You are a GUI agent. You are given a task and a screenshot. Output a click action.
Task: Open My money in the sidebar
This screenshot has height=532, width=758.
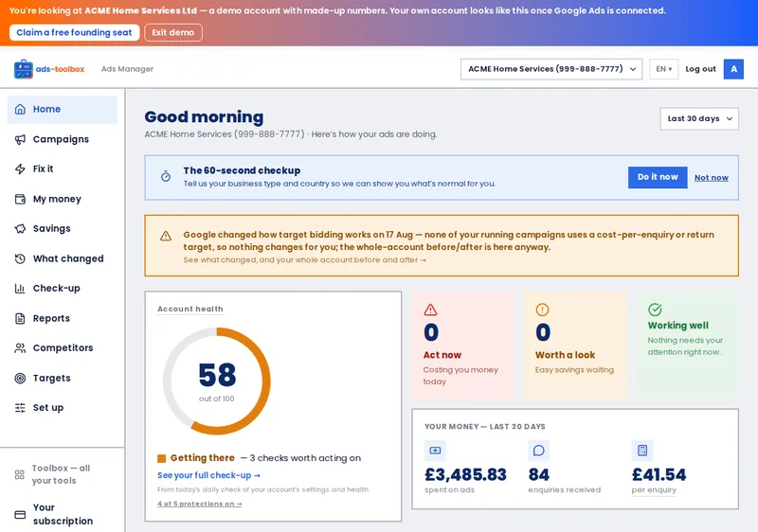pyautogui.click(x=63, y=199)
